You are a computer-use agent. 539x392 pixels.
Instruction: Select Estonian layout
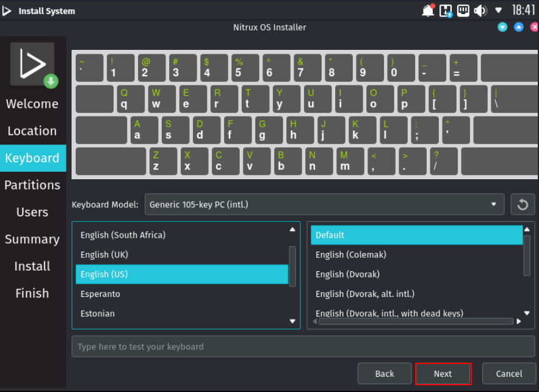182,313
